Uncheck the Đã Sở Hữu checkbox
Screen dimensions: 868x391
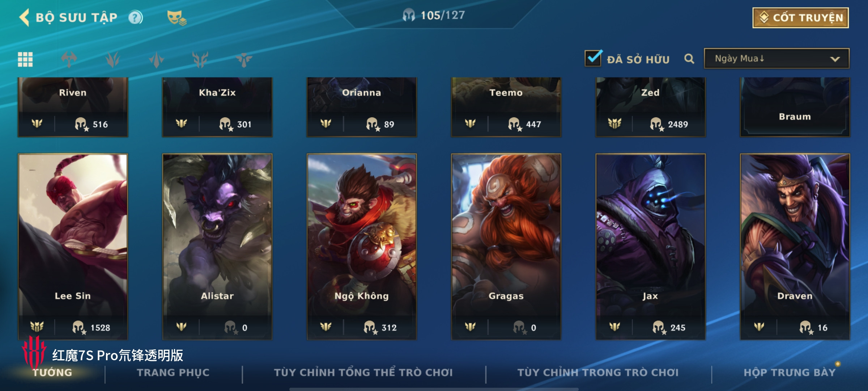(x=593, y=58)
